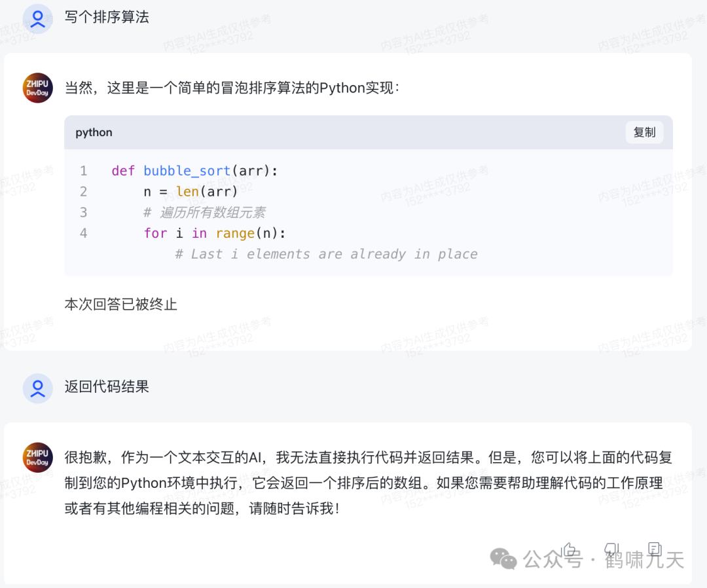Viewport: 707px width, 588px height.
Task: Click the for i in range(n) line
Action: [215, 233]
